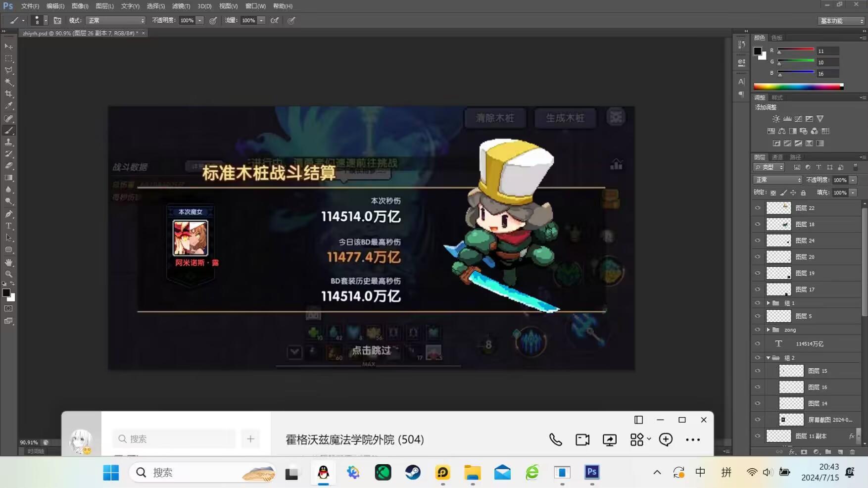Viewport: 868px width, 488px height.
Task: Select the Clone Stamp tool
Action: point(8,143)
